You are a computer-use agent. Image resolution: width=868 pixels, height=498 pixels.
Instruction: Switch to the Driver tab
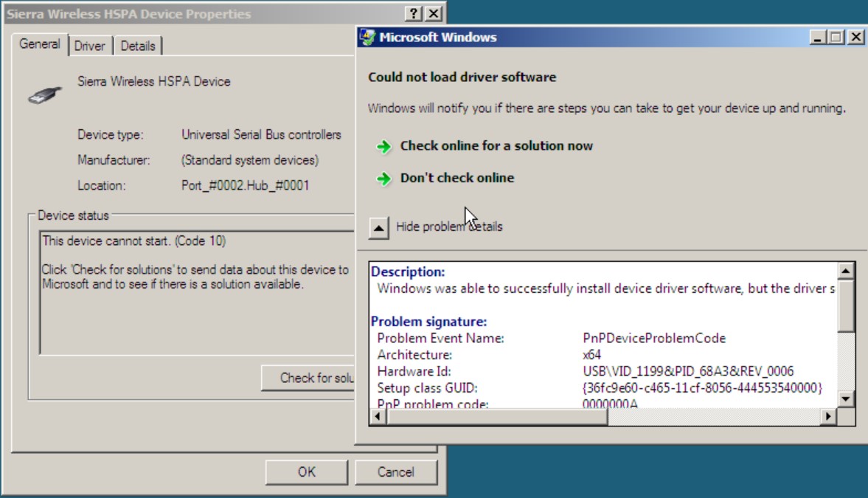click(89, 46)
